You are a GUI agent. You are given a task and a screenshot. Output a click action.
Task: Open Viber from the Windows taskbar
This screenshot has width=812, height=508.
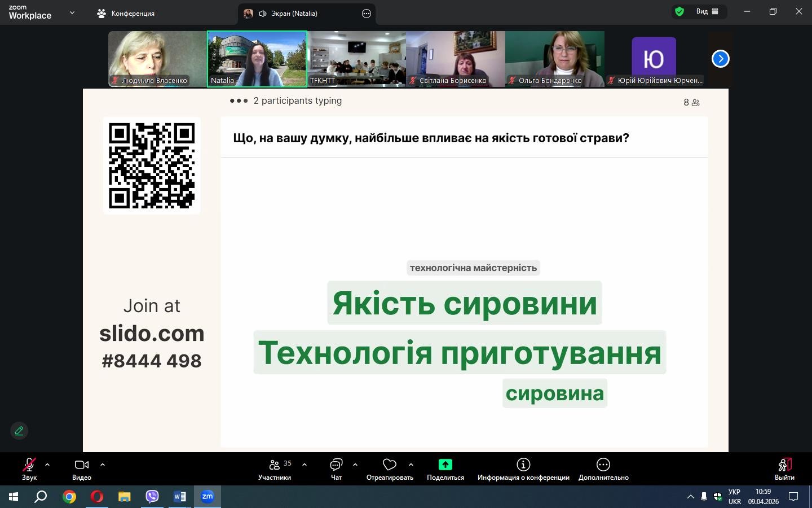click(152, 497)
